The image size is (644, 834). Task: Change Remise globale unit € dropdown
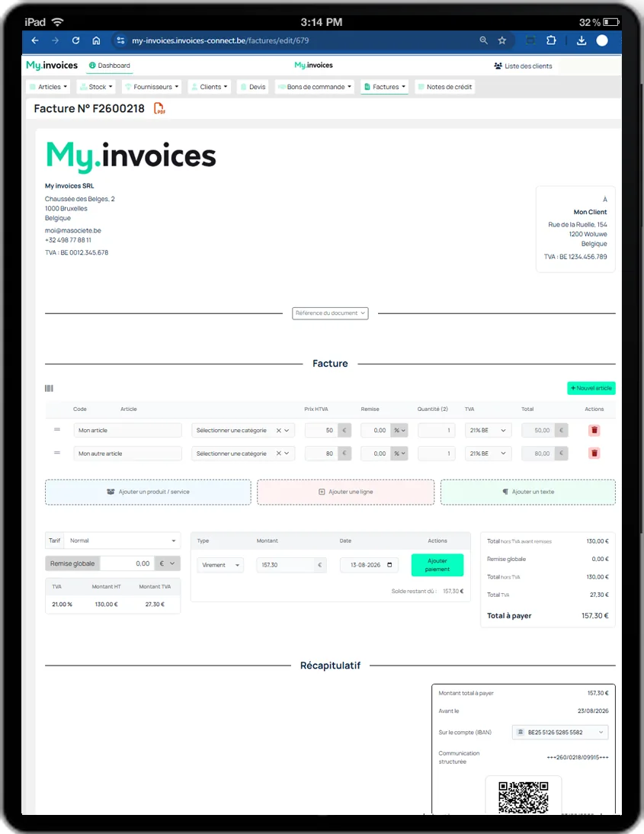168,563
